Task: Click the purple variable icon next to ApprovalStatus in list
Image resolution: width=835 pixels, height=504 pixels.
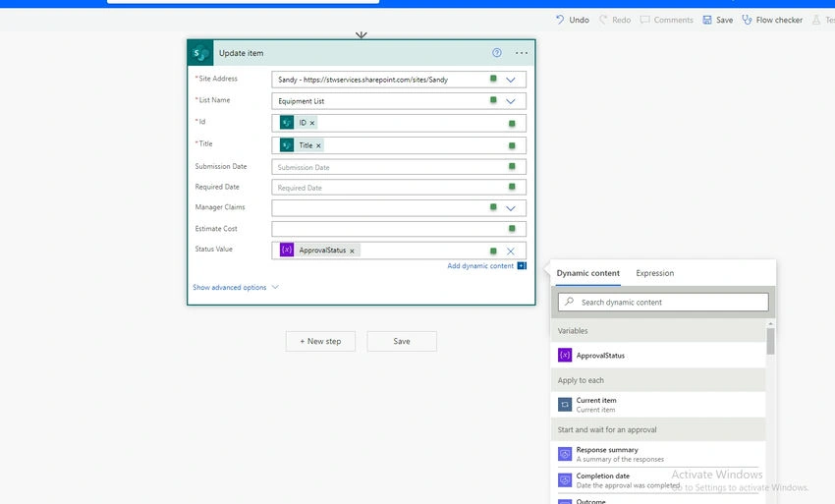Action: pos(565,355)
